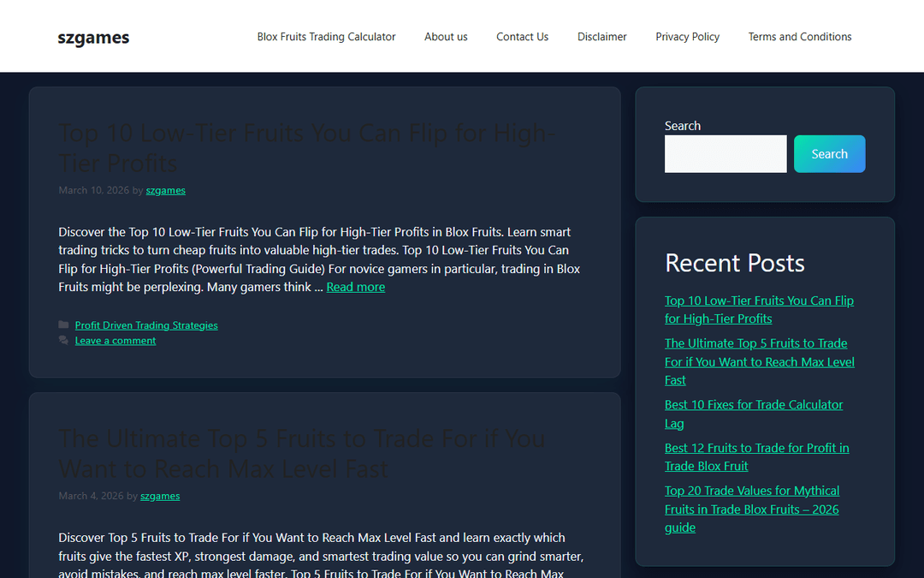Open post title Top 10 Low-Tier Fruits
924x578 pixels.
[306, 148]
